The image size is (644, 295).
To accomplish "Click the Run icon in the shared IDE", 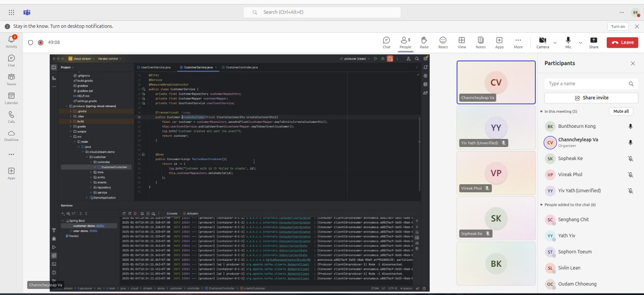I will click(x=375, y=59).
